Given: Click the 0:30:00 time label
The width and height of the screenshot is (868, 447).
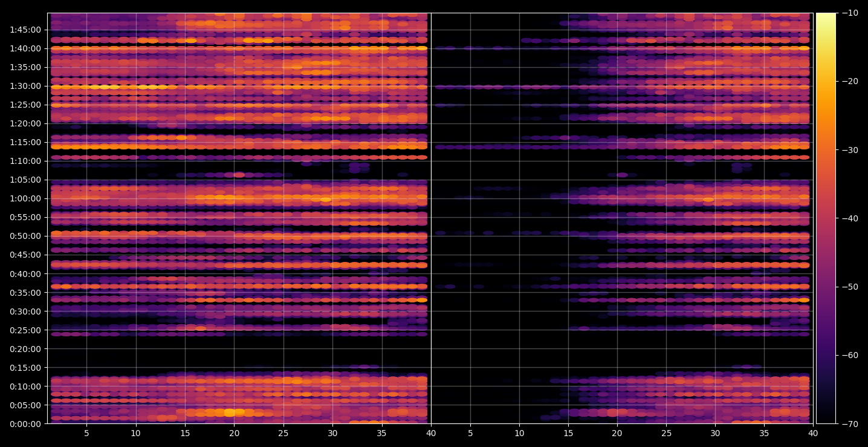Looking at the screenshot, I should tap(25, 311).
